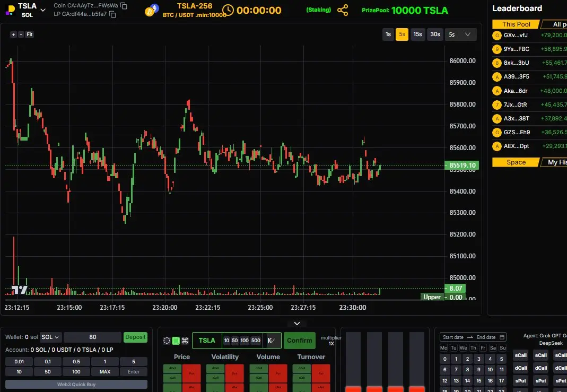Open the 5s interval dropdown

(461, 34)
